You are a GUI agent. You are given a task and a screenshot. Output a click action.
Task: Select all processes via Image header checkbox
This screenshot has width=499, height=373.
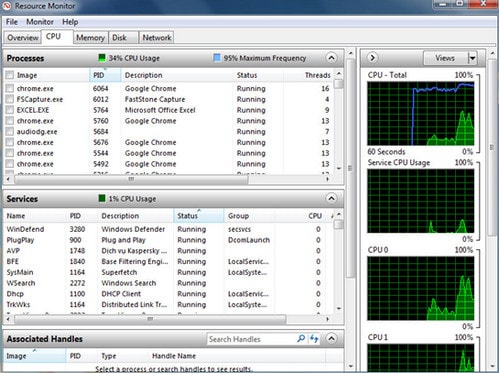(x=10, y=75)
